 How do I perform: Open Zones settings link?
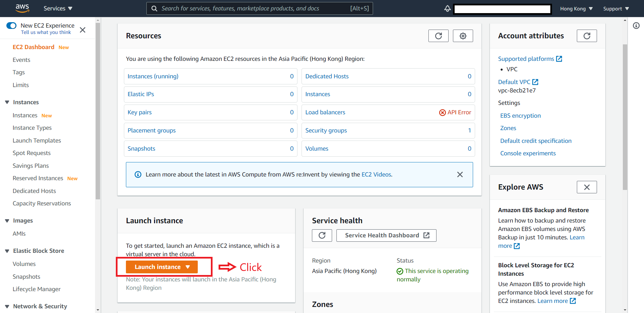click(x=508, y=128)
